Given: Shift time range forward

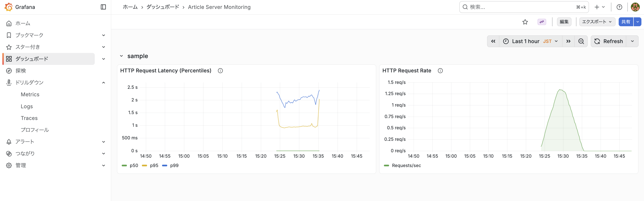Looking at the screenshot, I should coord(568,41).
